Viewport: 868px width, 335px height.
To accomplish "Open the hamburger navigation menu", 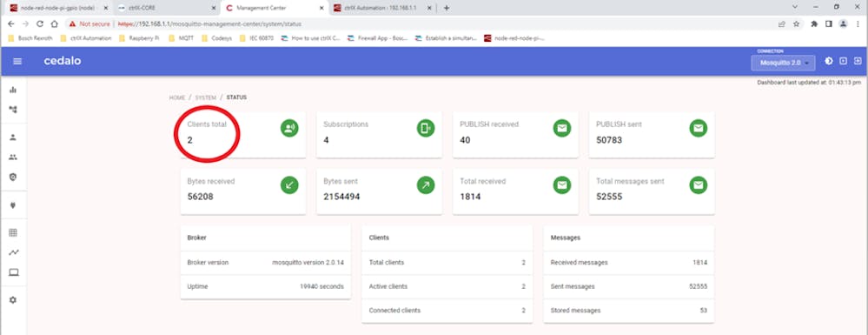I will (x=17, y=61).
